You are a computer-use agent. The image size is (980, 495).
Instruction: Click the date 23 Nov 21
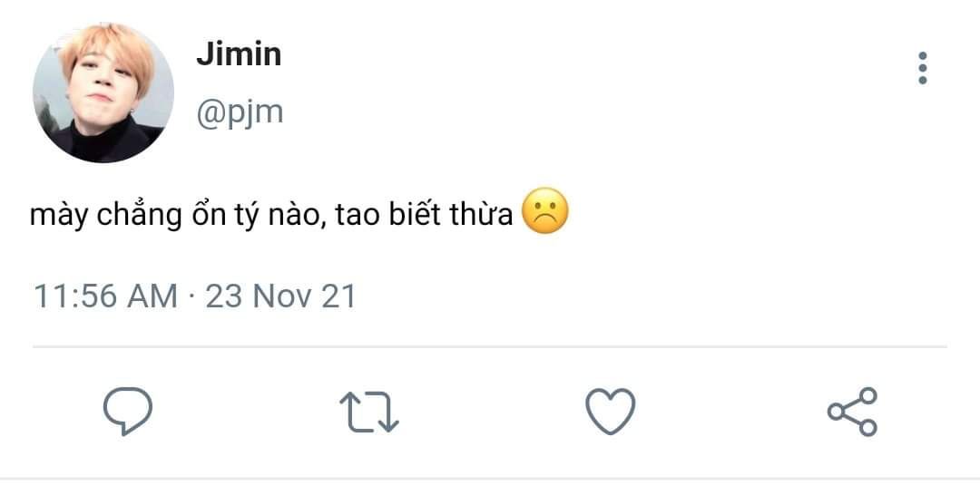coord(280,296)
